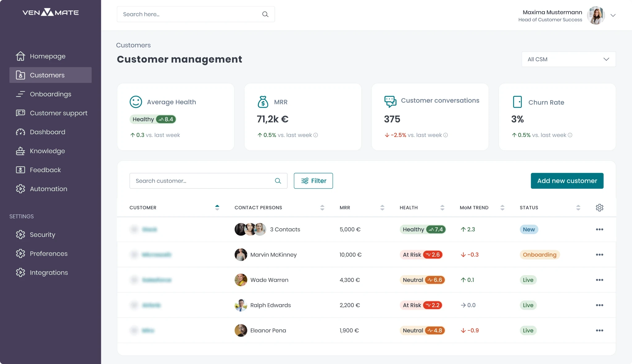Click the search magnifier in customer search
The width and height of the screenshot is (632, 364).
278,181
